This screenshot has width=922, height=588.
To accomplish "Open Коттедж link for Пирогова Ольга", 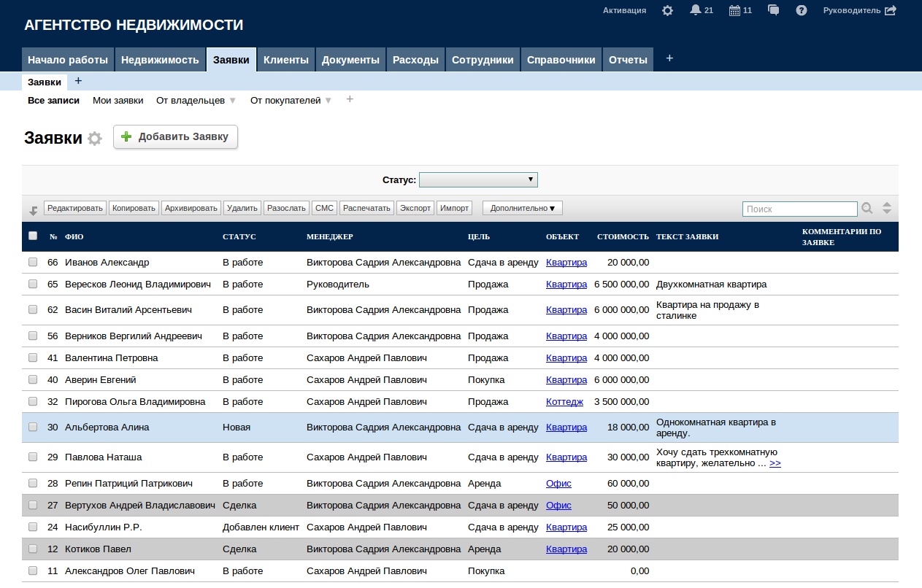I will [x=564, y=402].
